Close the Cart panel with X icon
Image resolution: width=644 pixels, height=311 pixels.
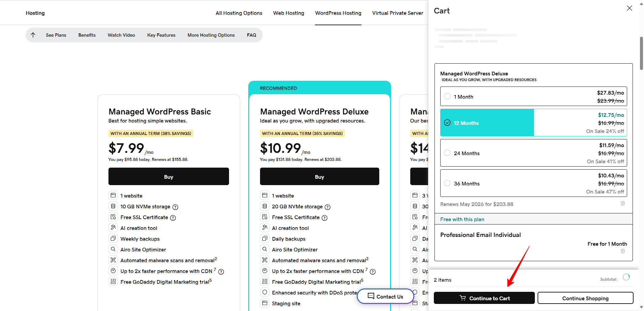tap(629, 8)
